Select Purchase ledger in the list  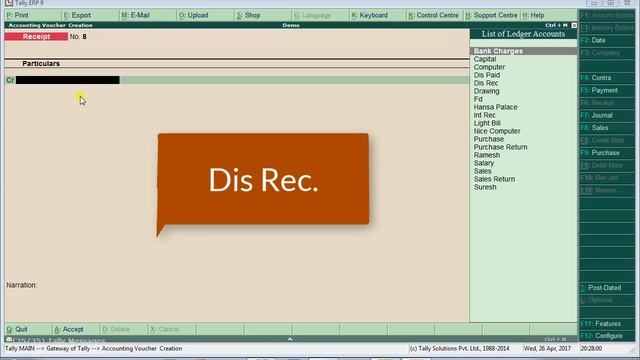point(489,139)
